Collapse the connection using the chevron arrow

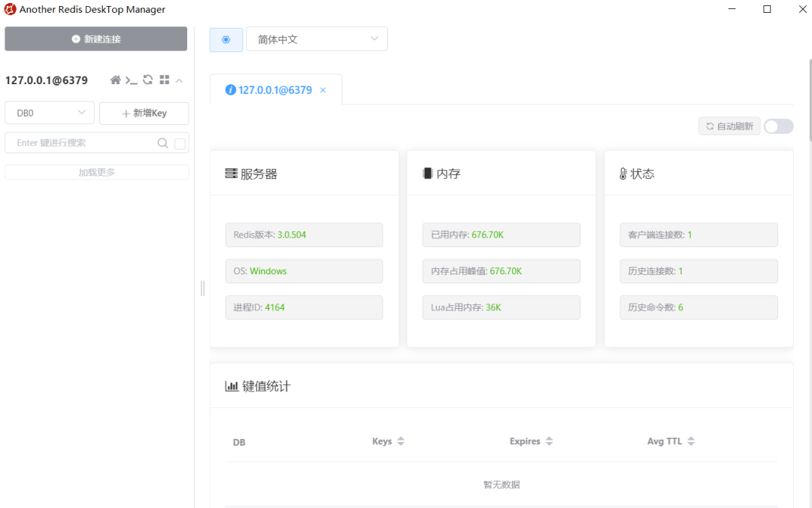[x=179, y=80]
